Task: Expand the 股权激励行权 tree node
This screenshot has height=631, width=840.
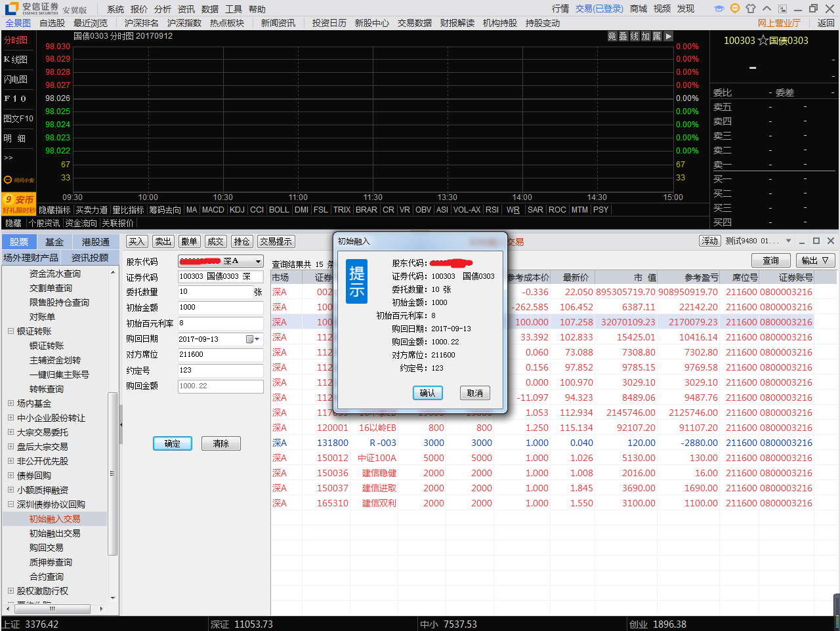Action: tap(10, 591)
